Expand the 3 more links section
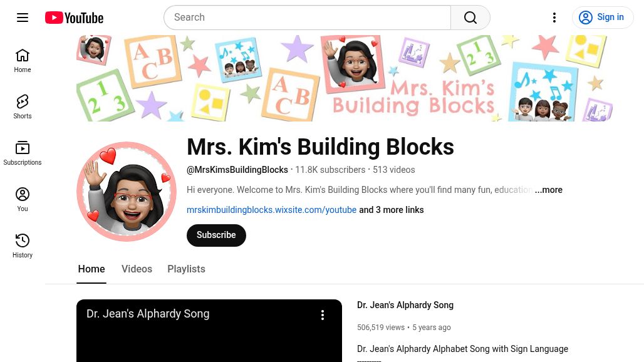Viewport: 644px width, 362px height. [391, 210]
